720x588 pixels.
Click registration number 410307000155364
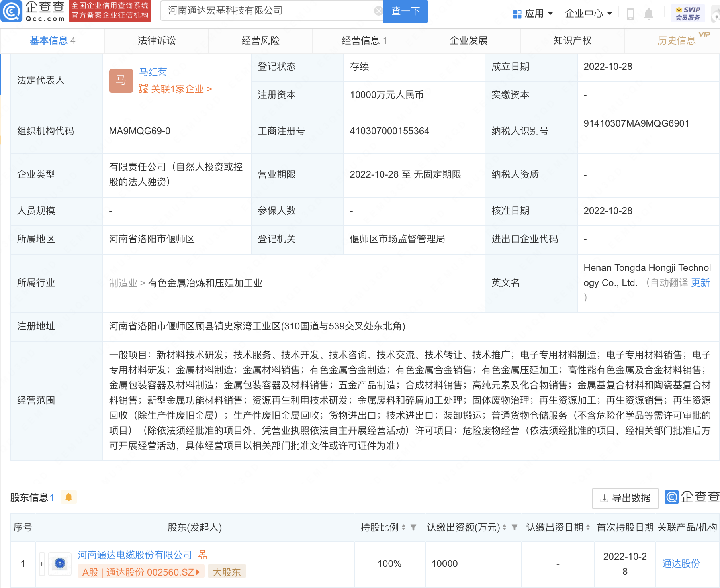pos(389,131)
